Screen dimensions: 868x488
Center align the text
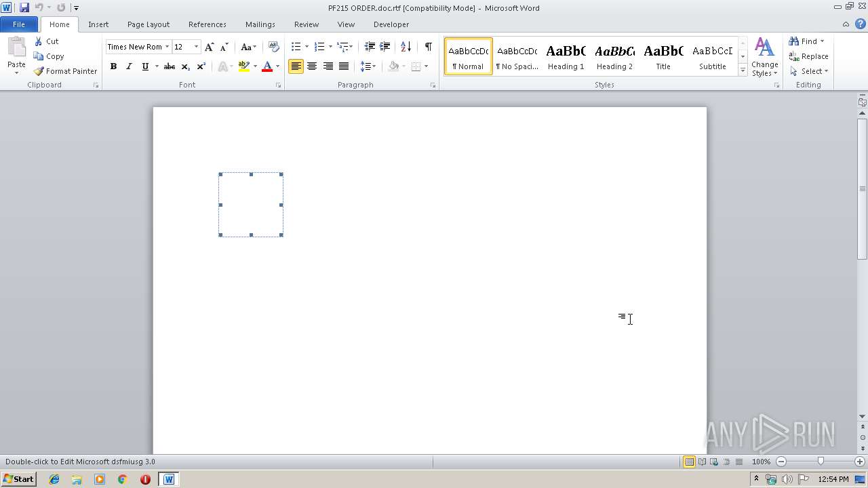[312, 66]
